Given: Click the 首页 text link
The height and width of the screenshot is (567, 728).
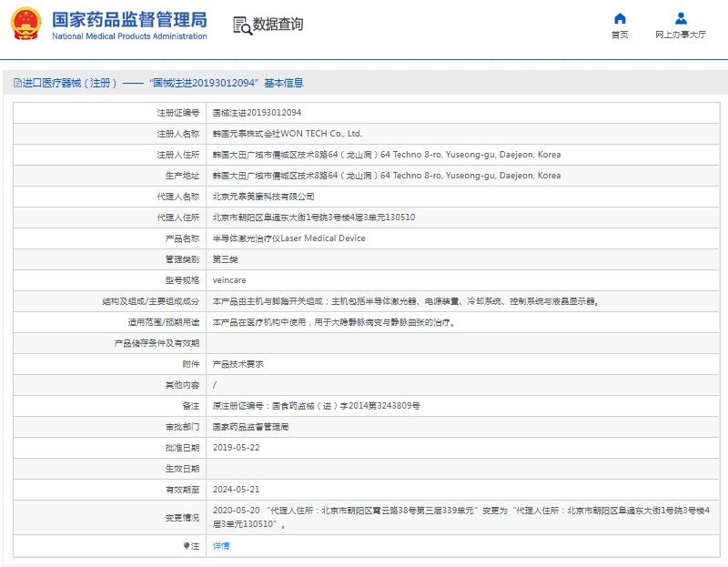Looking at the screenshot, I should click(x=620, y=35).
